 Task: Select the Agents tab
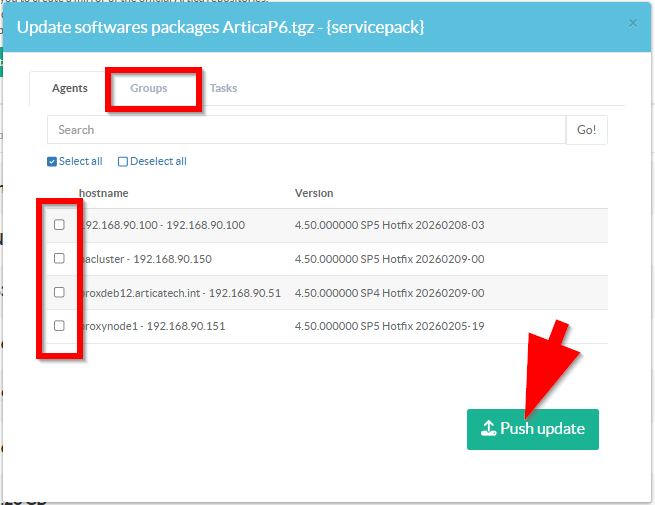[x=70, y=88]
